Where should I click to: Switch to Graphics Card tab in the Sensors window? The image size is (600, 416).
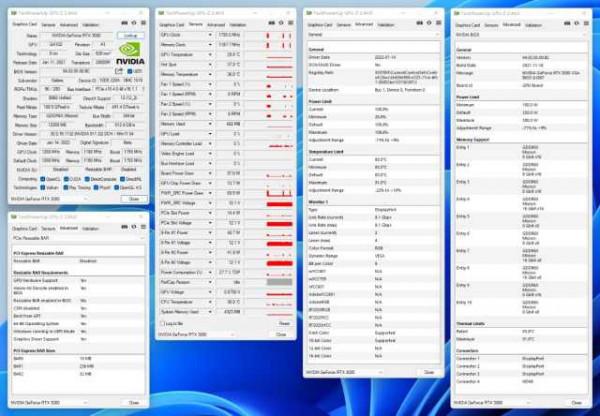[172, 24]
